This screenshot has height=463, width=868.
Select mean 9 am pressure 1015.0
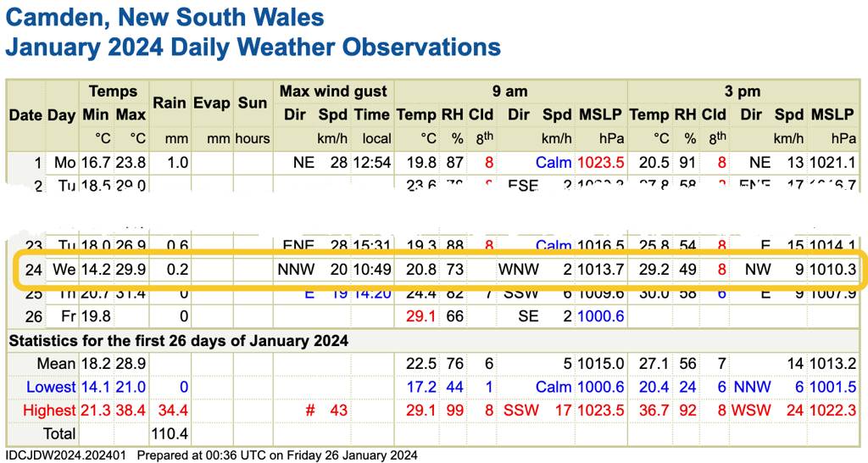point(601,364)
